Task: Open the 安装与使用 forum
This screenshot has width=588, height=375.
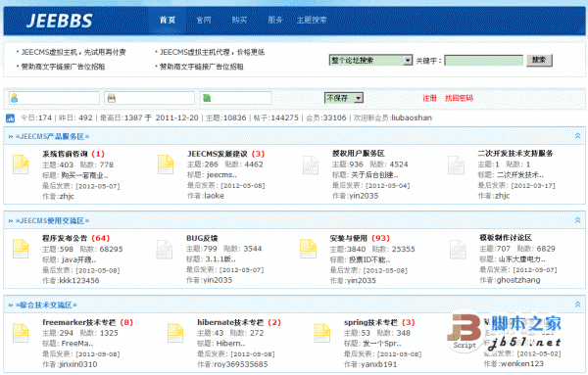Action: [348, 238]
